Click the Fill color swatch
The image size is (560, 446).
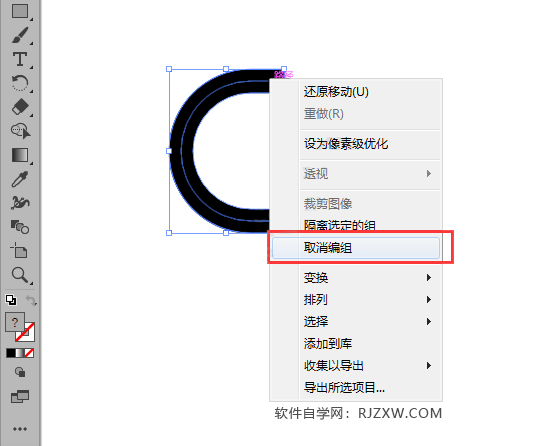[x=15, y=322]
